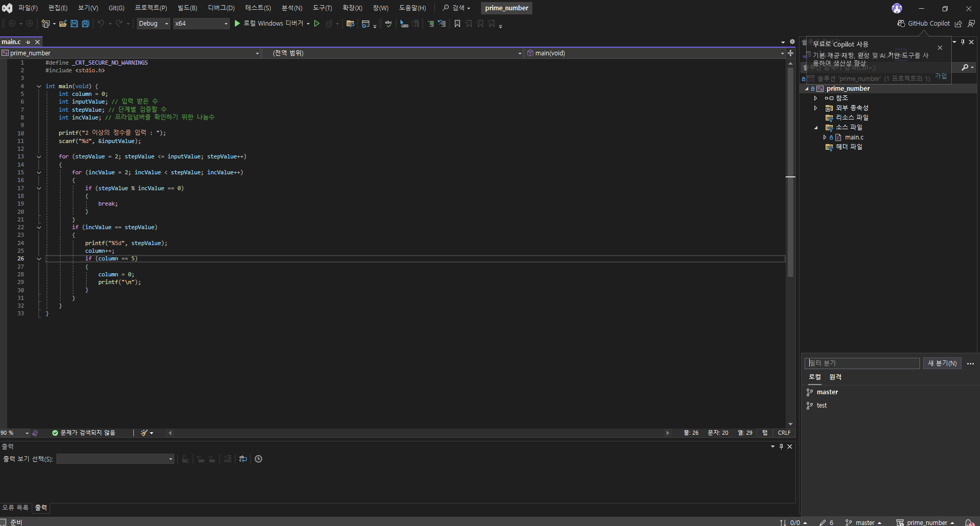Start Local Windows Debugger with green play

[237, 24]
